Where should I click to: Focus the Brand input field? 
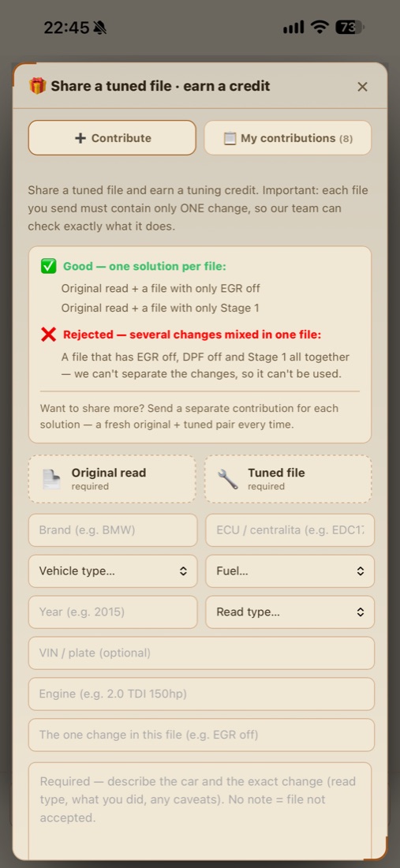[113, 530]
